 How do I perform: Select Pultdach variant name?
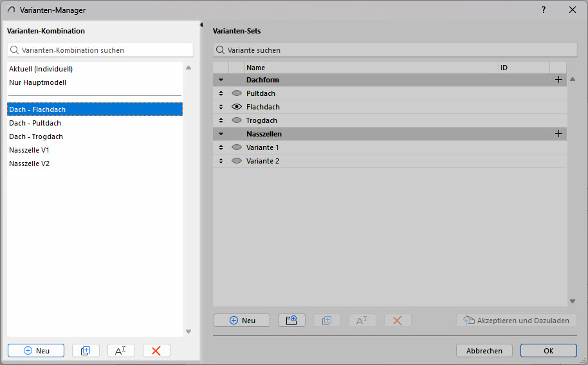click(261, 93)
